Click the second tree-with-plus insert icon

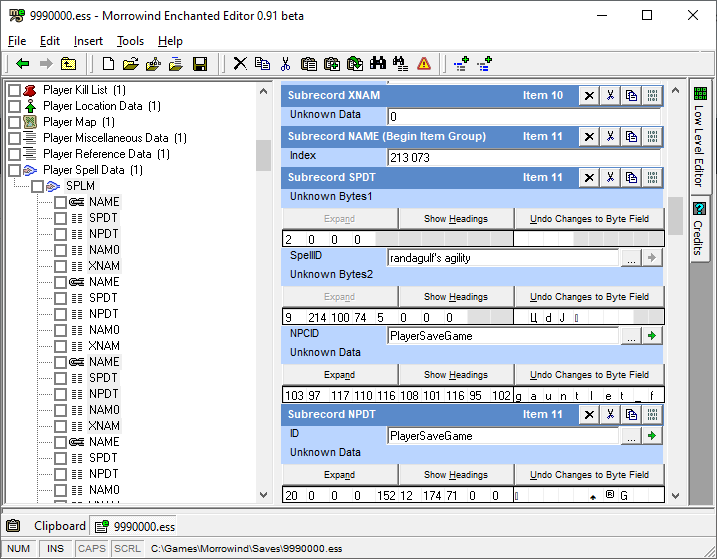484,64
